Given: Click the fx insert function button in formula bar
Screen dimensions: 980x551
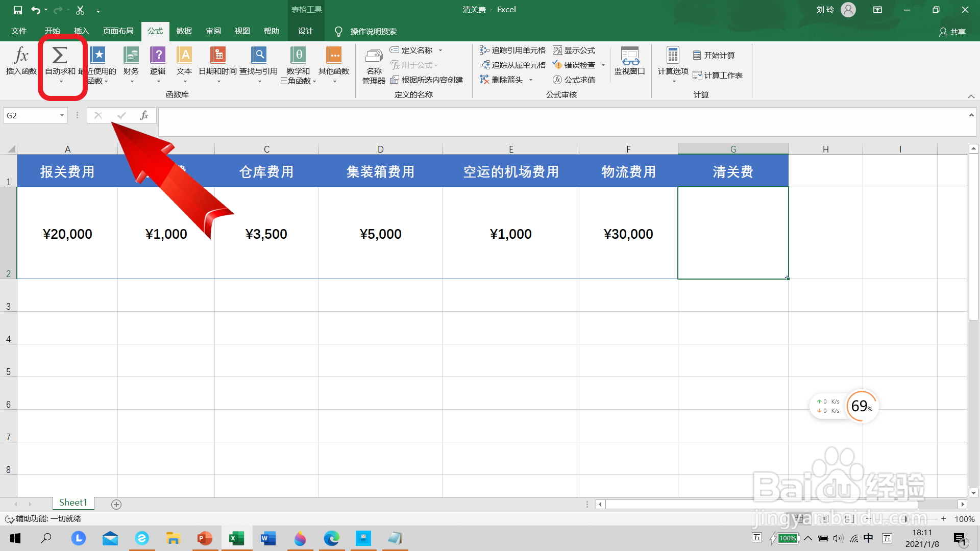Looking at the screenshot, I should 144,115.
